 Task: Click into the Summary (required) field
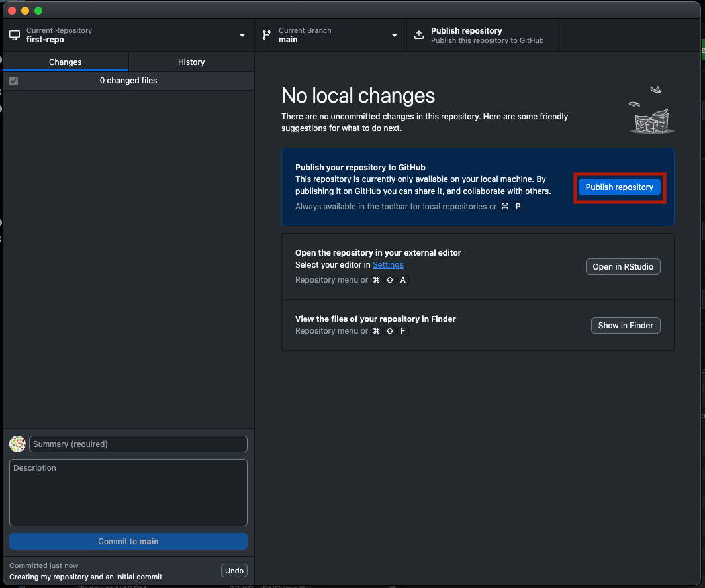pos(138,444)
